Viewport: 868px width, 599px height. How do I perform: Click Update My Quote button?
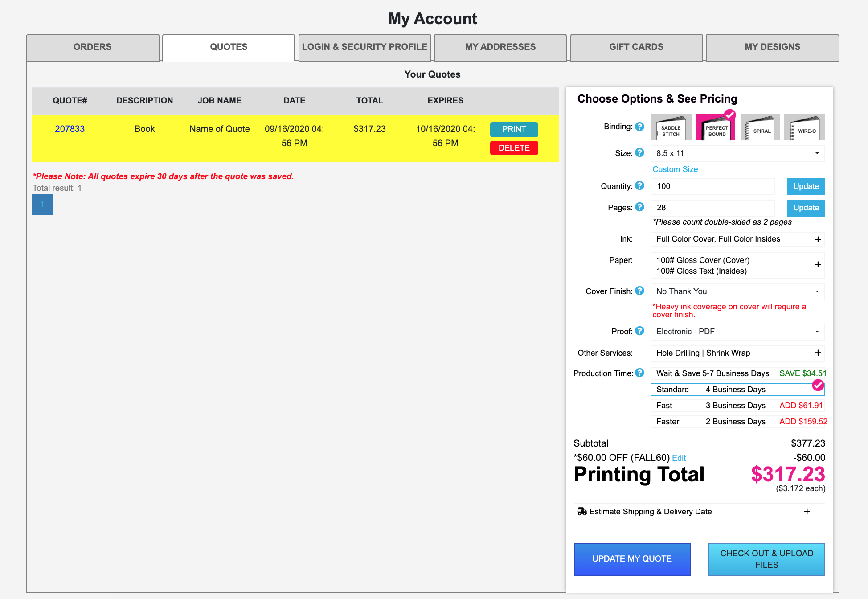pos(632,559)
